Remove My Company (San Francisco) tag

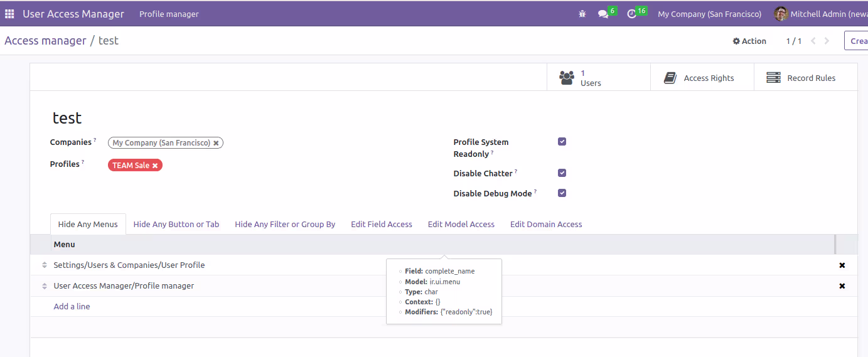point(216,143)
